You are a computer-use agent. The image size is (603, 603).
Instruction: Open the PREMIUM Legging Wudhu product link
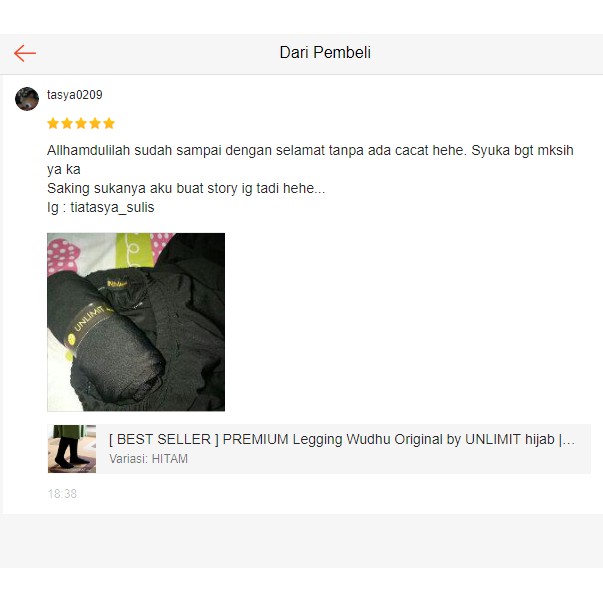342,439
